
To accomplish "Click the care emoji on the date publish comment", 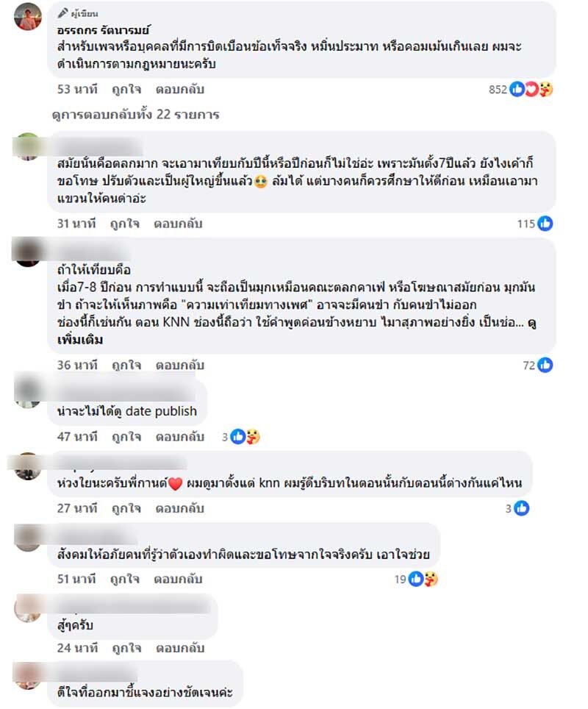I will tap(253, 437).
